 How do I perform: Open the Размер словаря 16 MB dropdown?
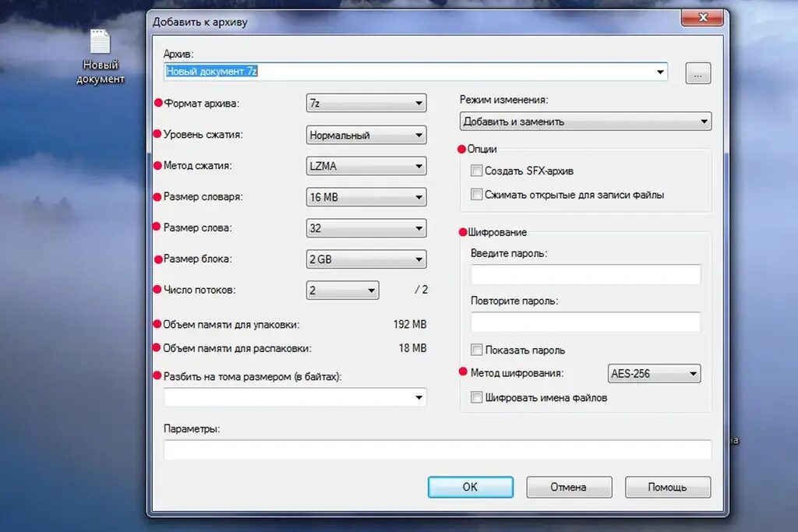click(x=366, y=197)
